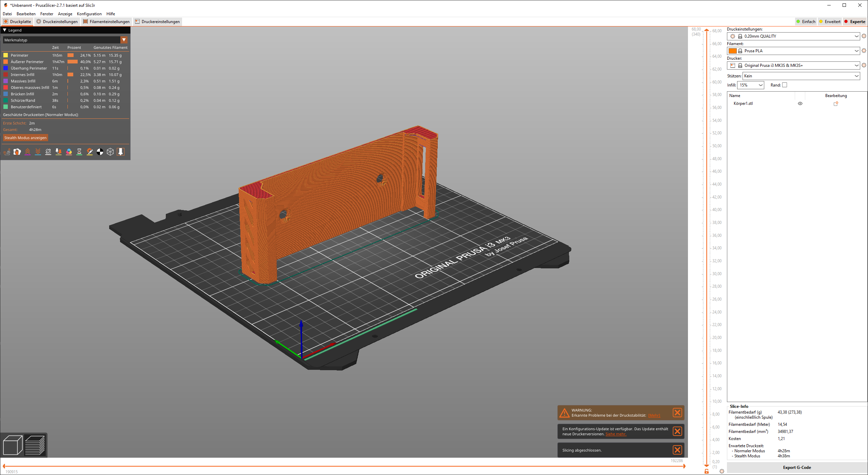Toggle center of gravity icon

pyautogui.click(x=100, y=152)
